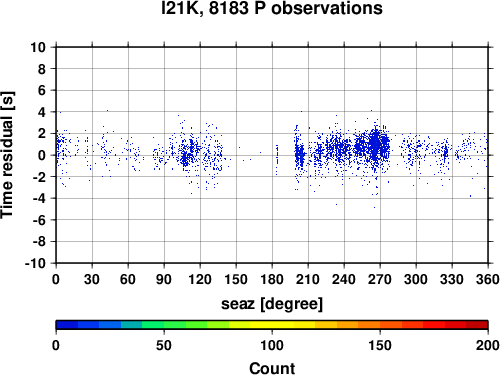Click the x-axis tick label 270
The image size is (500, 375).
tap(380, 279)
